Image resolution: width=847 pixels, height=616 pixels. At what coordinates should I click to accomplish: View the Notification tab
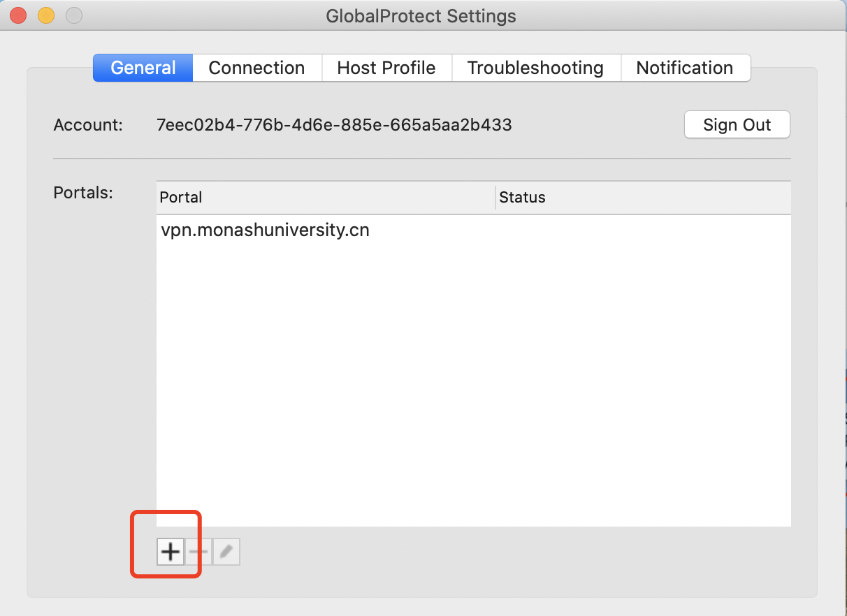[x=684, y=68]
